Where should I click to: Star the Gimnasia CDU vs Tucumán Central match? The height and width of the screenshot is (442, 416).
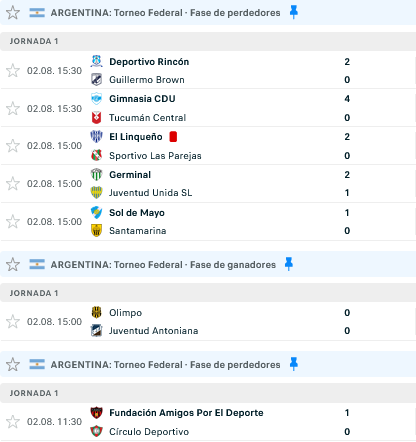13,109
